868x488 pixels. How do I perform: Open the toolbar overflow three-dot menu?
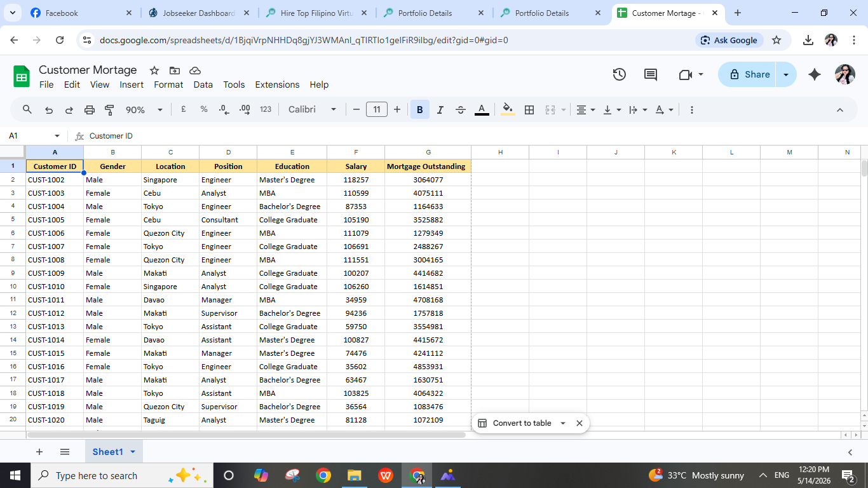[691, 110]
